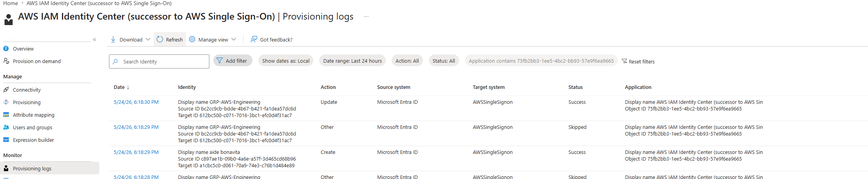The width and height of the screenshot is (868, 179).
Task: Click the Target system column header
Action: (488, 87)
